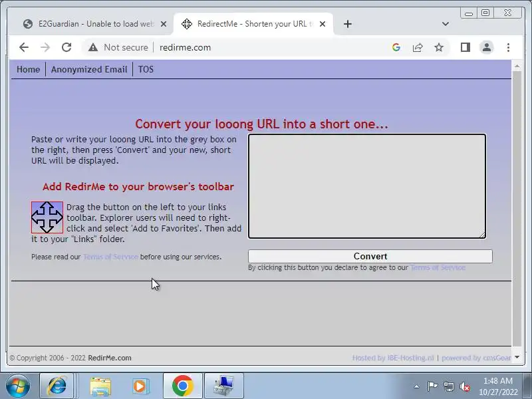
Task: Open the TOS menu item
Action: click(x=146, y=69)
